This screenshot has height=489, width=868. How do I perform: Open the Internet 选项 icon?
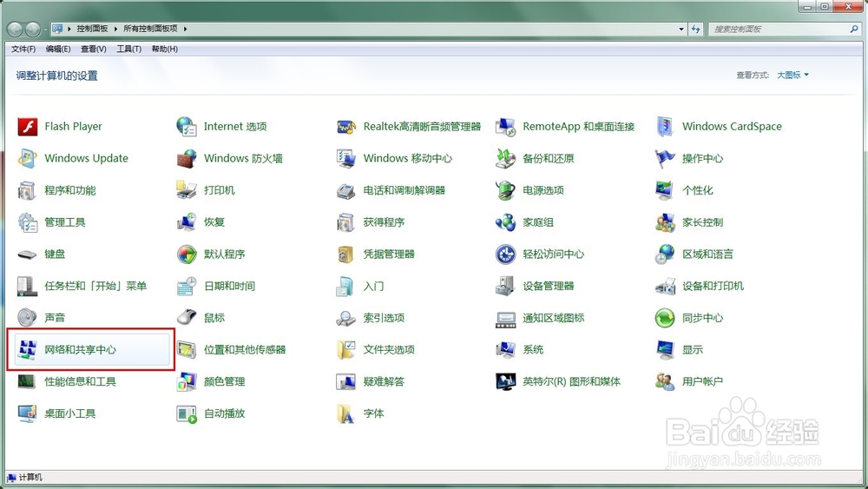tap(187, 126)
